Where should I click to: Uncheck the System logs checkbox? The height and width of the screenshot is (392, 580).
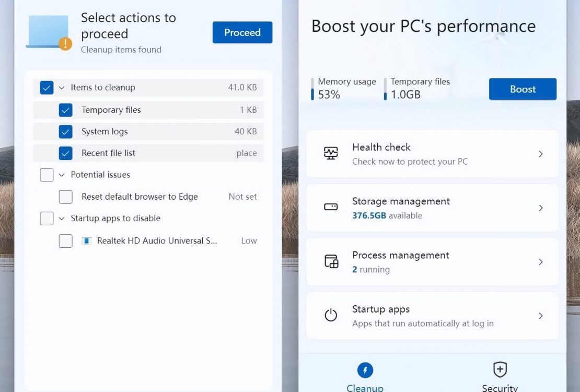(65, 131)
